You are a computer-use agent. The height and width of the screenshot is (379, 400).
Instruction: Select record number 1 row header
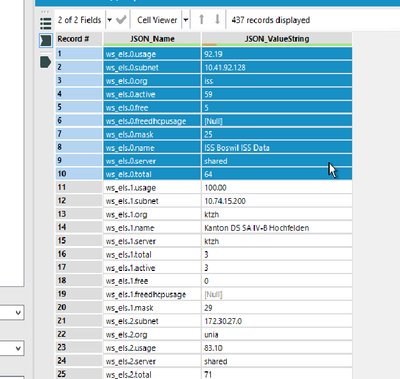(79, 54)
